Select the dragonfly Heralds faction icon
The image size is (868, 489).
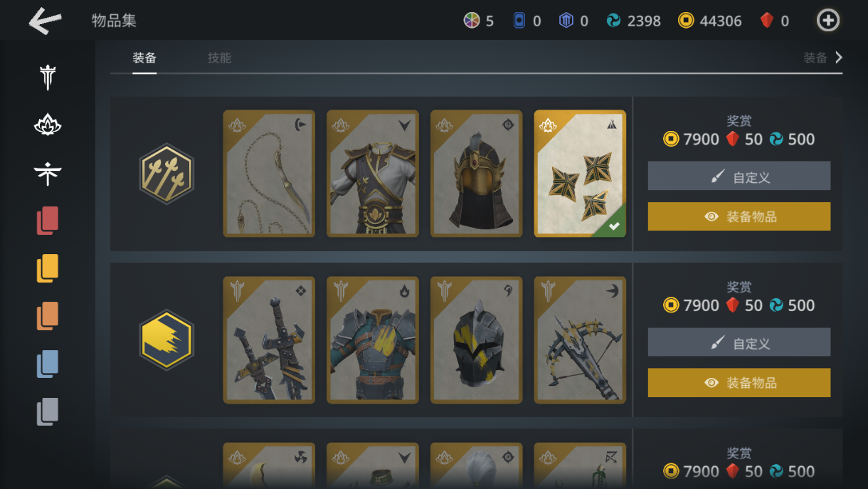tap(48, 173)
